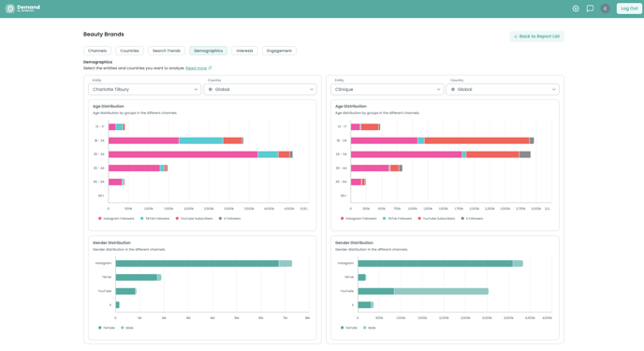Click Gender Distribution heading in Charlotte Tilbury panel
This screenshot has width=644, height=351.
coord(111,243)
